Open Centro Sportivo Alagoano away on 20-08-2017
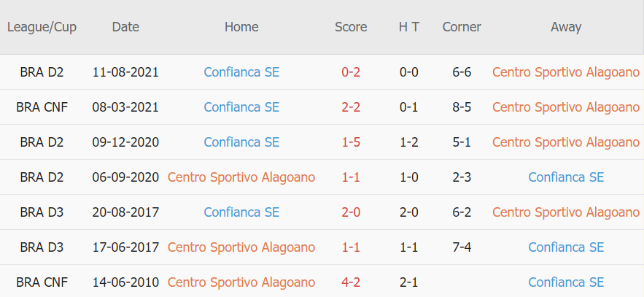This screenshot has height=297, width=644. click(566, 212)
